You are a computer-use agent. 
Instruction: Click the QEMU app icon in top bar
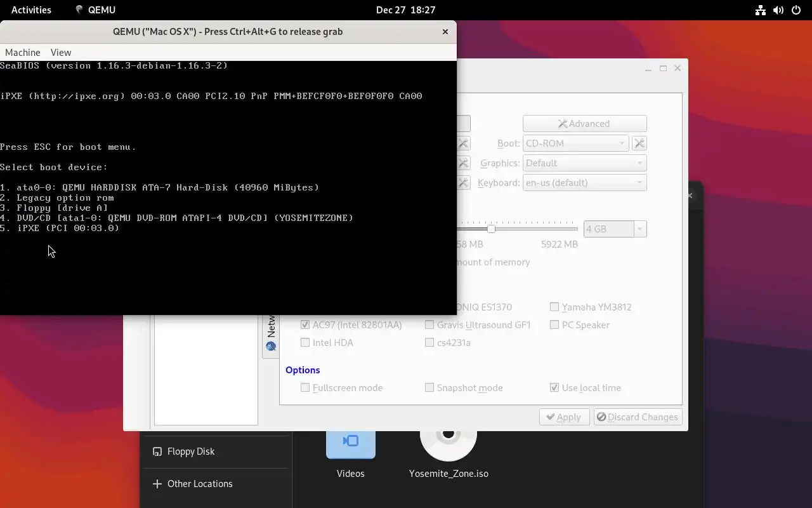(x=79, y=10)
